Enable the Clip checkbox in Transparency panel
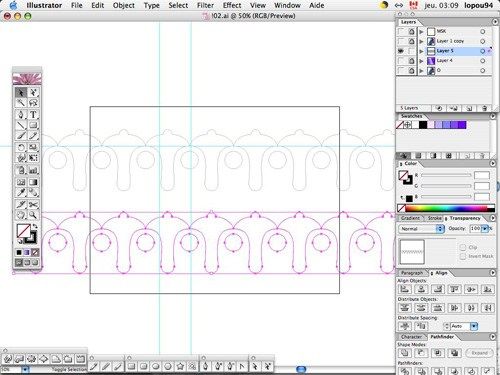Viewport: 500px width, 375px height. pyautogui.click(x=463, y=247)
